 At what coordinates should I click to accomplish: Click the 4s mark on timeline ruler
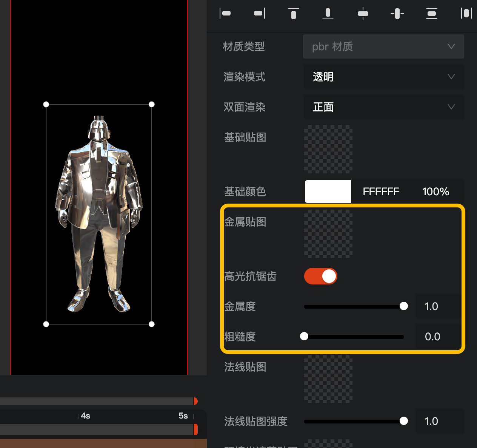pyautogui.click(x=85, y=416)
